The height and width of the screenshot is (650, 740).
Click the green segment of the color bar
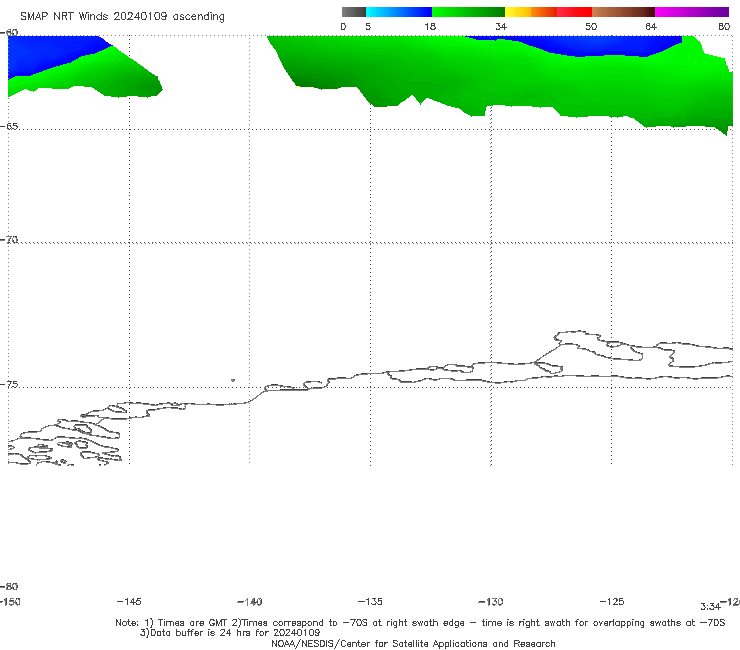coord(468,12)
